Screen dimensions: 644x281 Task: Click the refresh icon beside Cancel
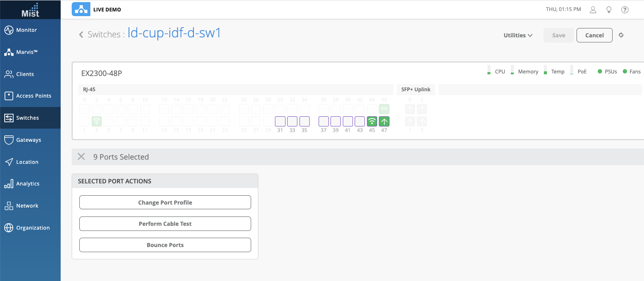click(621, 35)
